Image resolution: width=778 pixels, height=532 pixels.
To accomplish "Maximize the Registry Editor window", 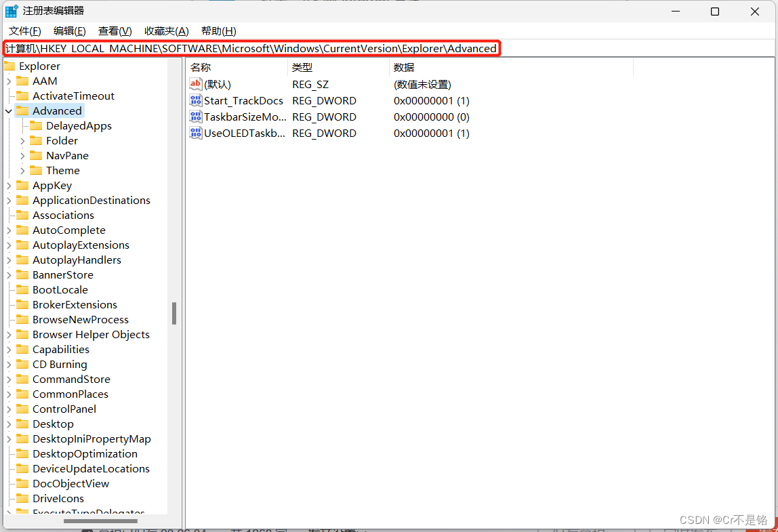I will tap(715, 12).
